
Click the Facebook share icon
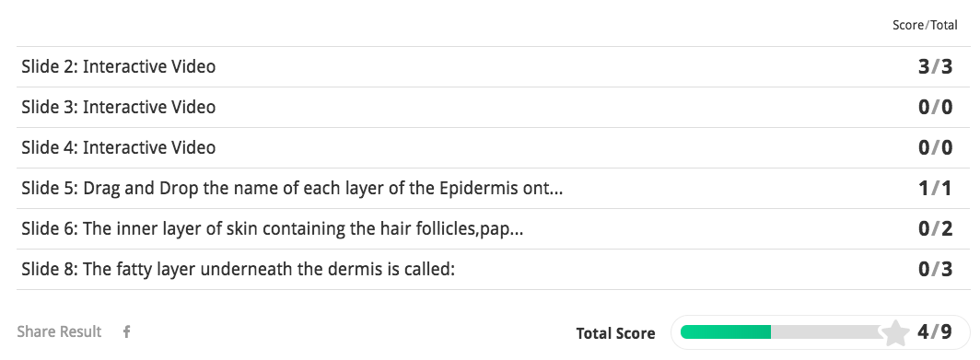click(126, 331)
